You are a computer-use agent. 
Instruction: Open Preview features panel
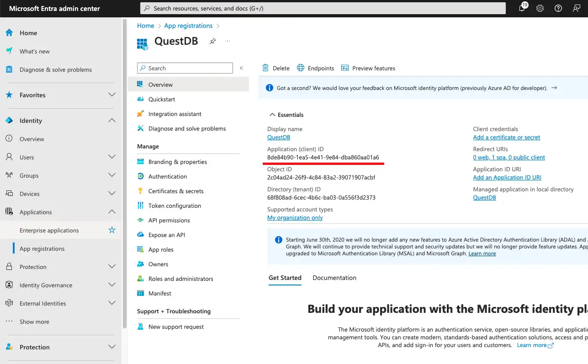368,68
